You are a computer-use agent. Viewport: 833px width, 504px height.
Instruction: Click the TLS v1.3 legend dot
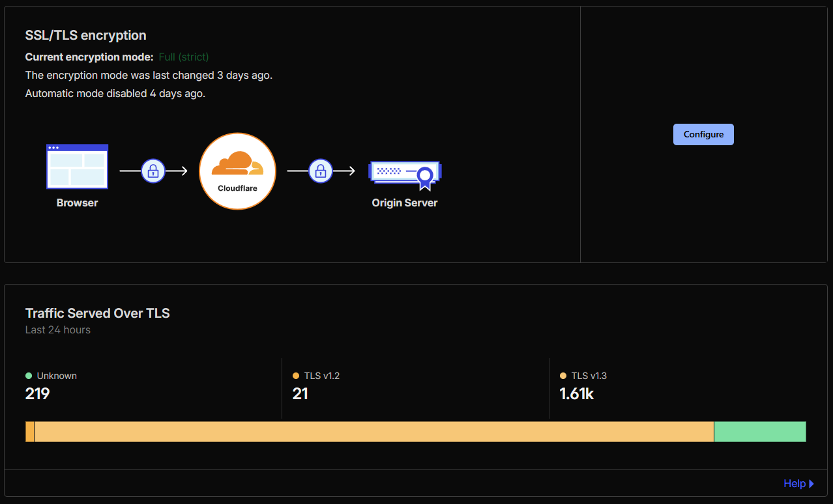click(563, 376)
